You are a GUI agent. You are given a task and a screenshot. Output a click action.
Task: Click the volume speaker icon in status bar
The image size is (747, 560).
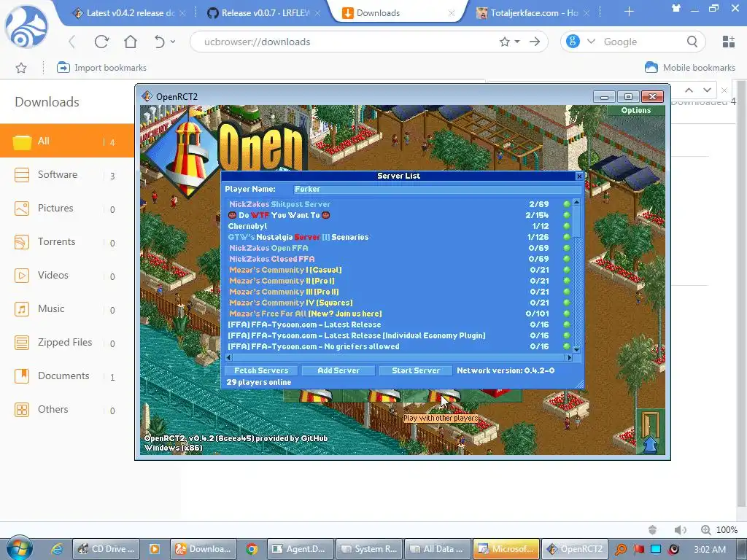(680, 530)
